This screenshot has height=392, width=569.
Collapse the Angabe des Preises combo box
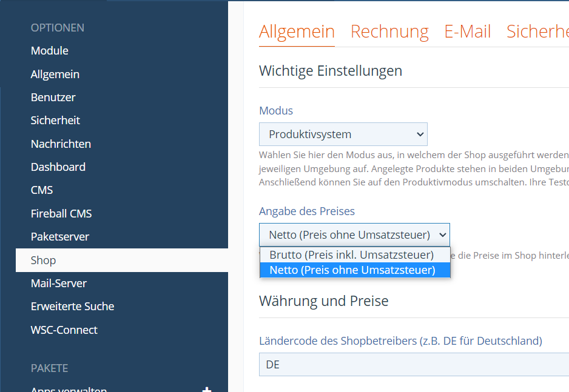[x=354, y=234]
